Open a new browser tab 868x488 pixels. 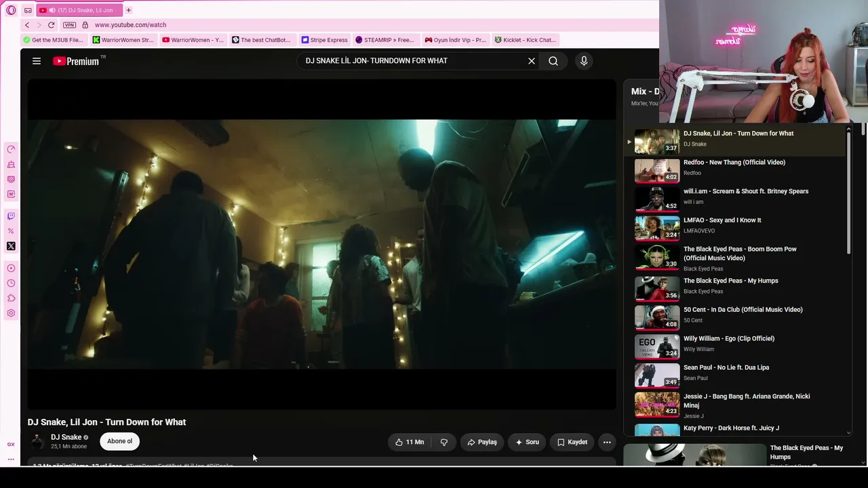coord(128,10)
